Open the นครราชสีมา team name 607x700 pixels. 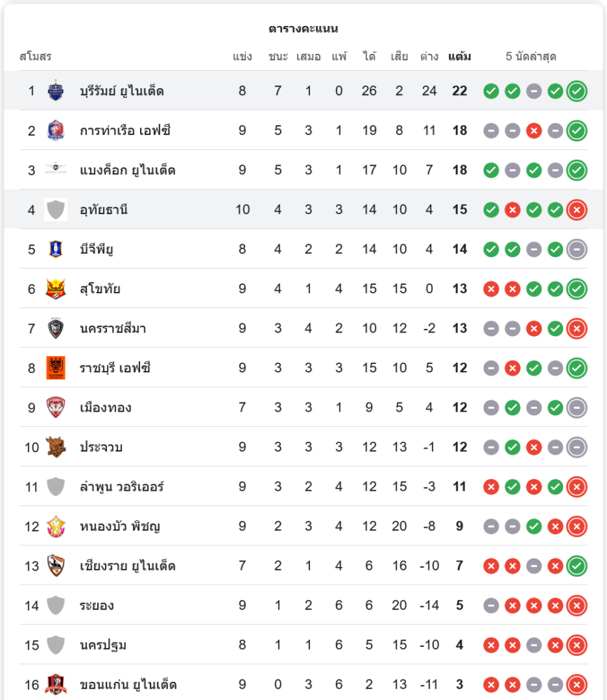click(113, 328)
